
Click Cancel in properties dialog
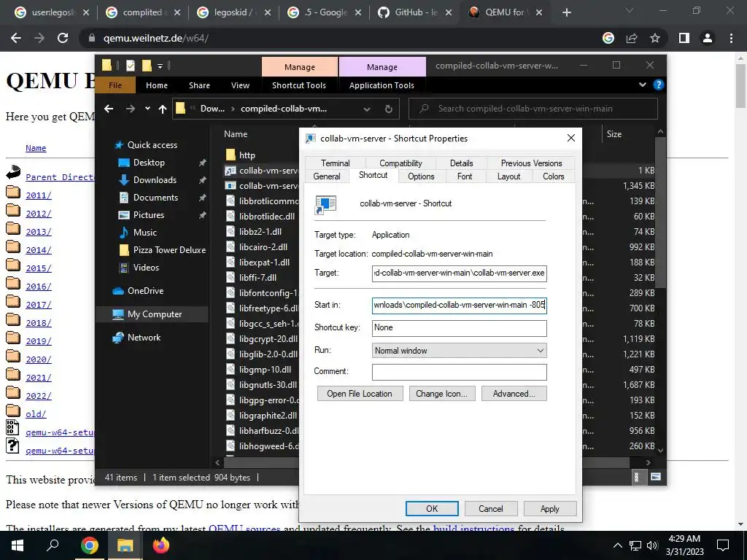pyautogui.click(x=491, y=508)
